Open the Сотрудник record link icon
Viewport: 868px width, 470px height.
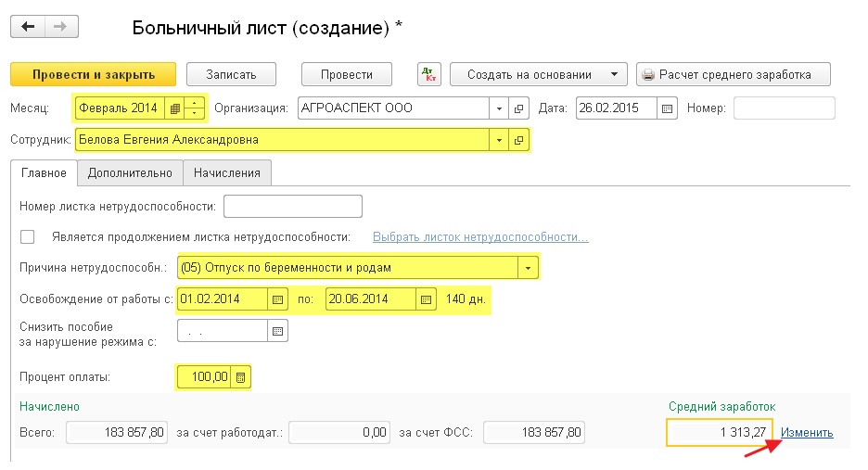(518, 140)
